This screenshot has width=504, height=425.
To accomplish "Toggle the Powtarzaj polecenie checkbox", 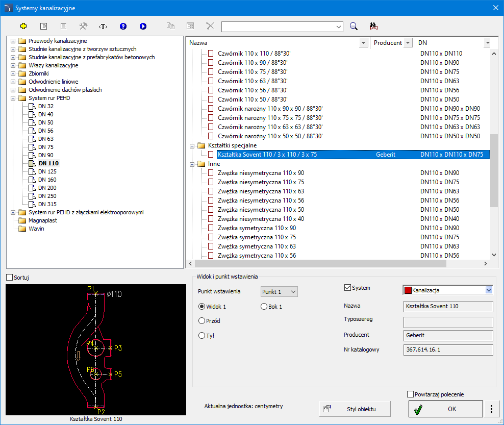I will (x=411, y=394).
